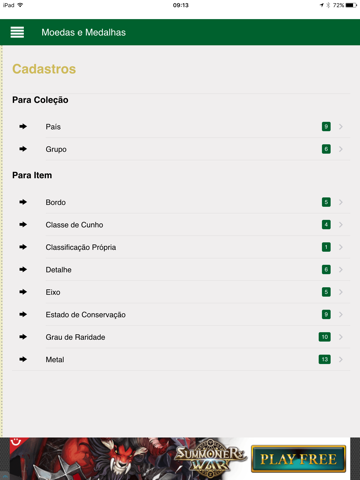Tap the arrow icon beside Grupo
Screen dimensions: 360x480
(x=23, y=149)
